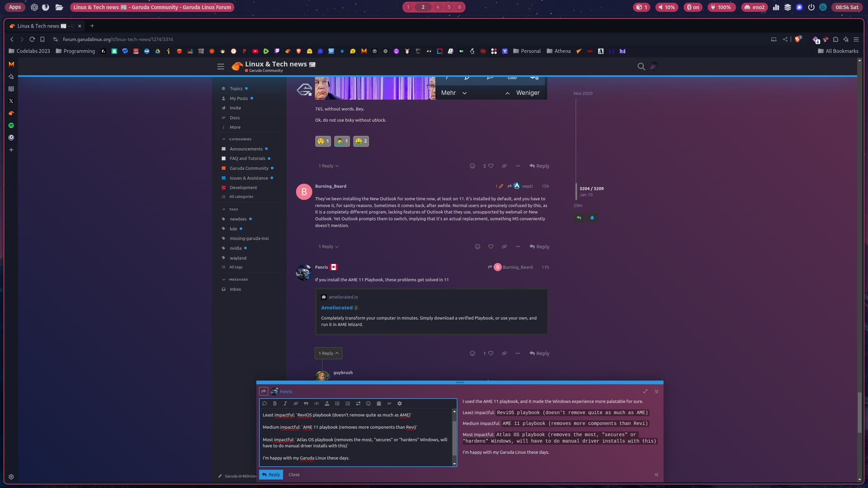Open My Posts in sidebar
This screenshot has width=868, height=488.
click(239, 98)
